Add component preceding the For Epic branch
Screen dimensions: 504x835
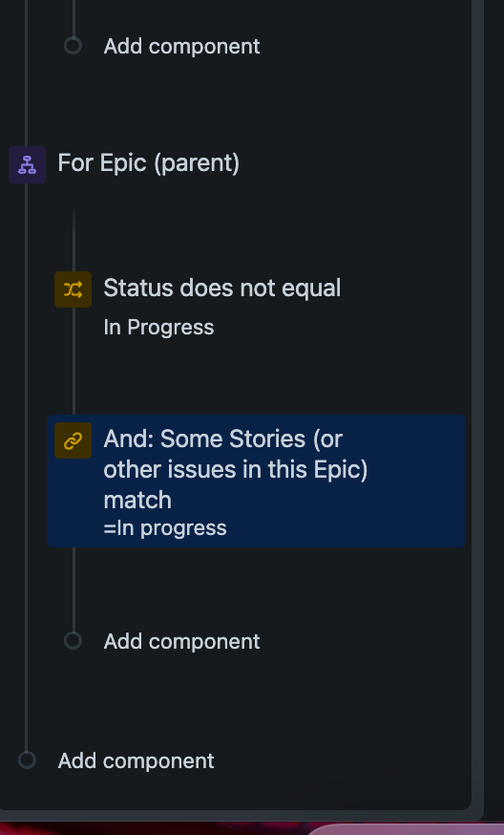coord(181,46)
